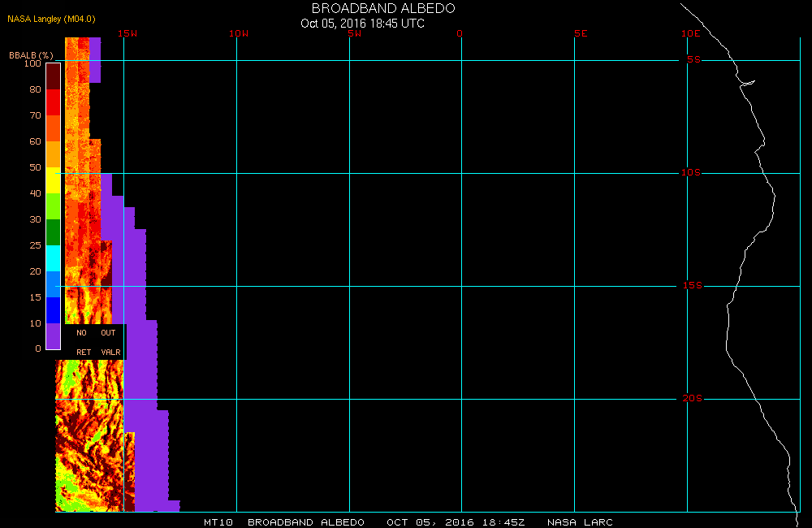Click the 10S latitude label

coord(691,172)
